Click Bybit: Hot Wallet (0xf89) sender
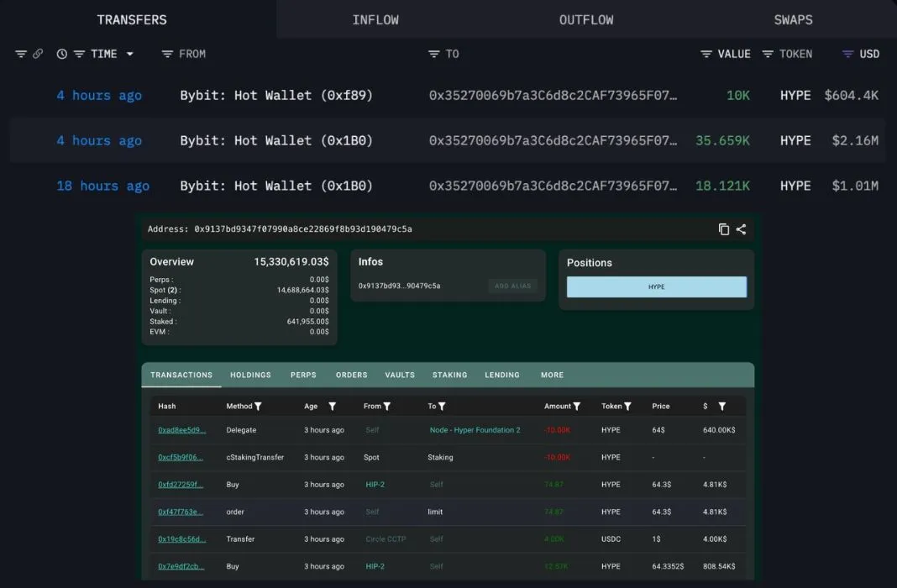The width and height of the screenshot is (897, 588). 276,95
